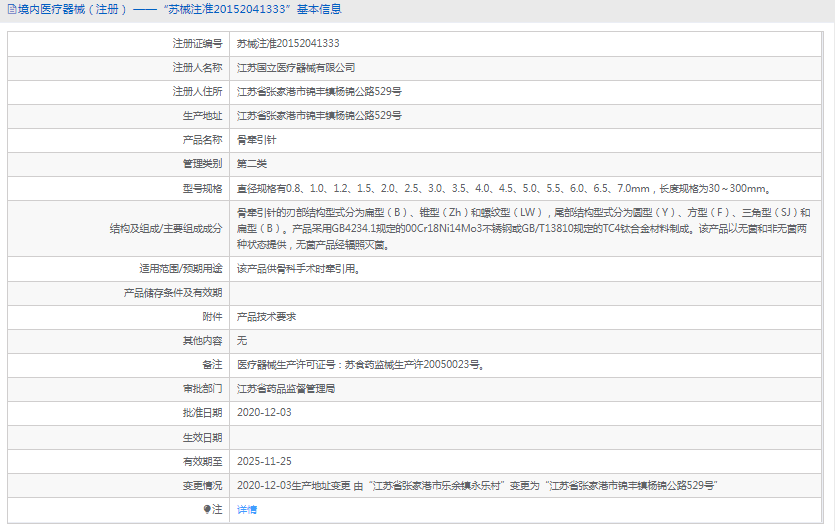Select product name 骨牵引针
This screenshot has height=531, width=835.
(257, 140)
